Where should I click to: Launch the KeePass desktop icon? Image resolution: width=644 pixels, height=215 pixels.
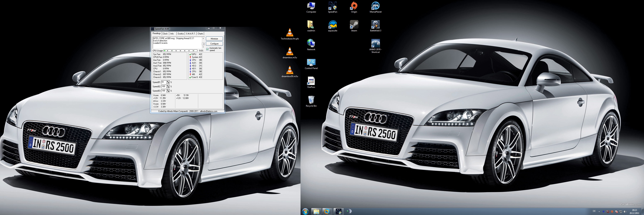click(x=311, y=83)
